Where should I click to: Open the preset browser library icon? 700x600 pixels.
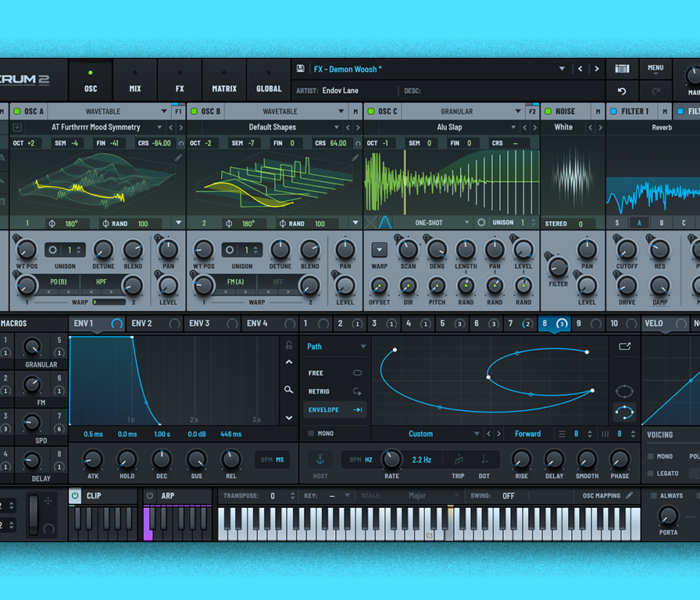coord(622,68)
